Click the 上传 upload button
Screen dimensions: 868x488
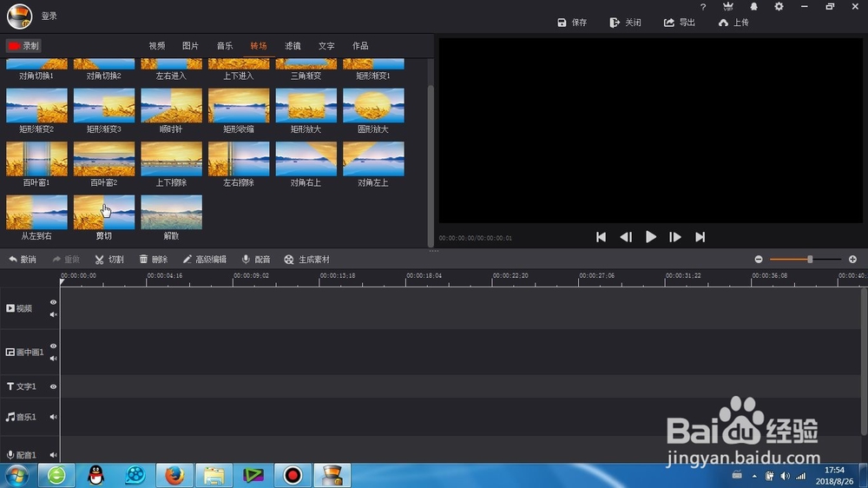[x=733, y=23]
